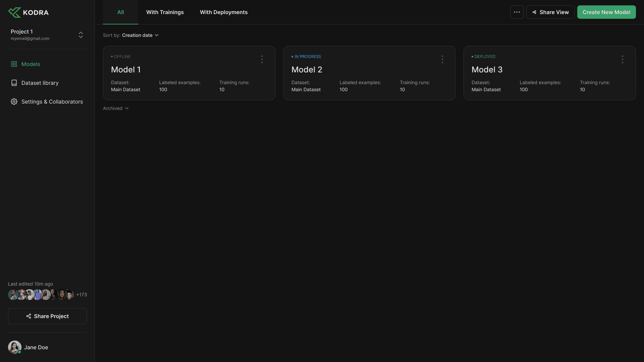Click Jane Doe's profile avatar
This screenshot has height=362, width=644.
[x=15, y=347]
